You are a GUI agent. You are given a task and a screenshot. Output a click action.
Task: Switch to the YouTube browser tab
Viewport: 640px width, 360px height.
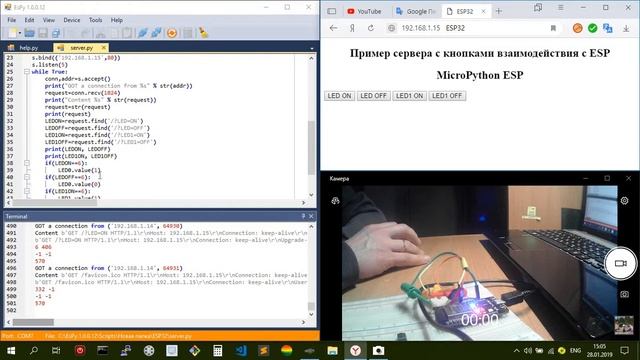(364, 11)
